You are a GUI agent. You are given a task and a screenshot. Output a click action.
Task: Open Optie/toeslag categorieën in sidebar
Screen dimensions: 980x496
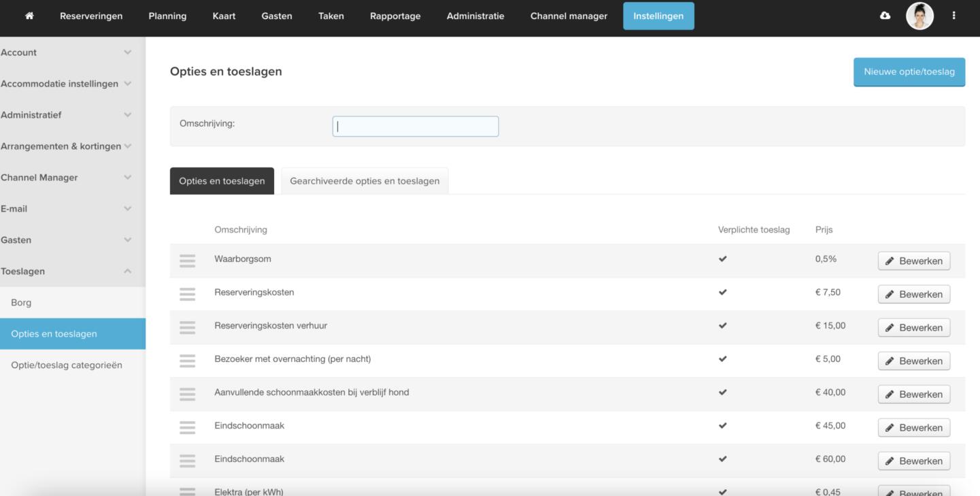[67, 365]
